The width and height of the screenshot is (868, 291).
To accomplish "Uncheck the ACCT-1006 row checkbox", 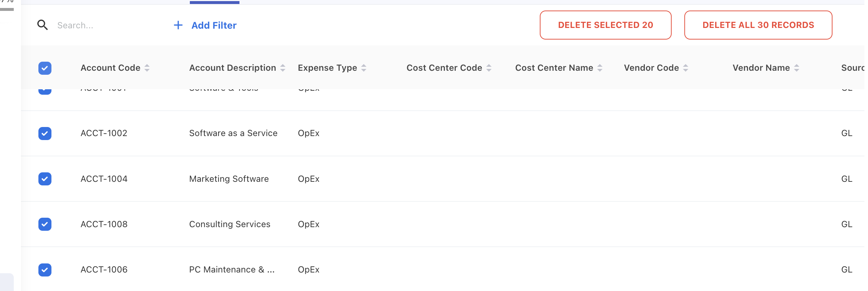I will point(45,270).
